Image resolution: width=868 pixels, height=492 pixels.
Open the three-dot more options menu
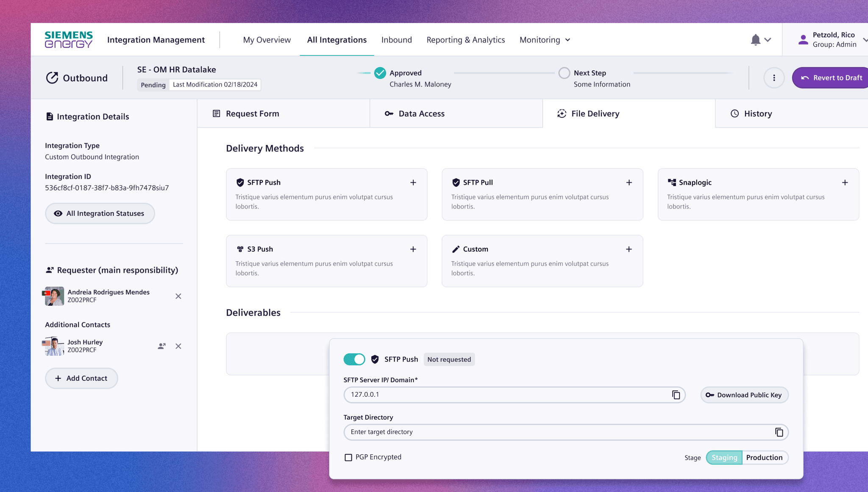[x=774, y=78]
